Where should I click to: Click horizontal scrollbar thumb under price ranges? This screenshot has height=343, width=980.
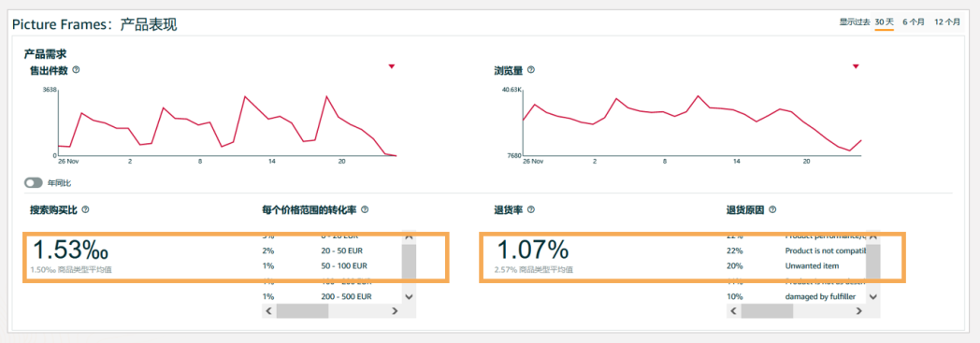pos(302,310)
